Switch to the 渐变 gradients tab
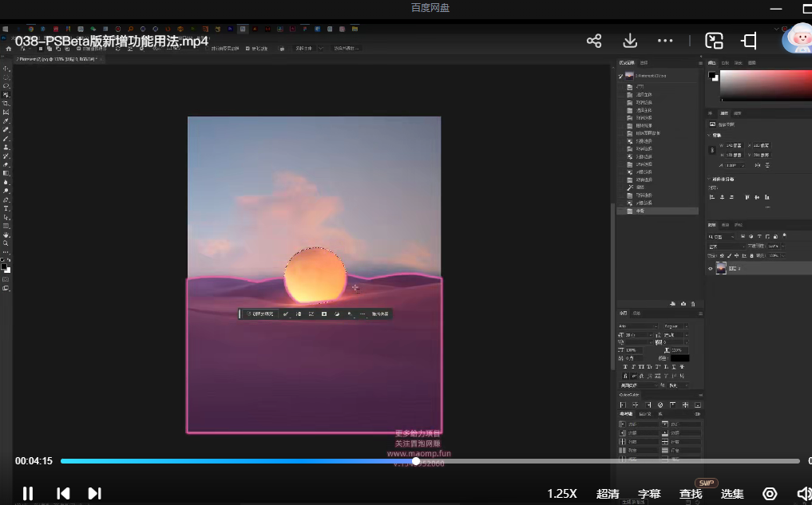812x505 pixels. click(739, 62)
